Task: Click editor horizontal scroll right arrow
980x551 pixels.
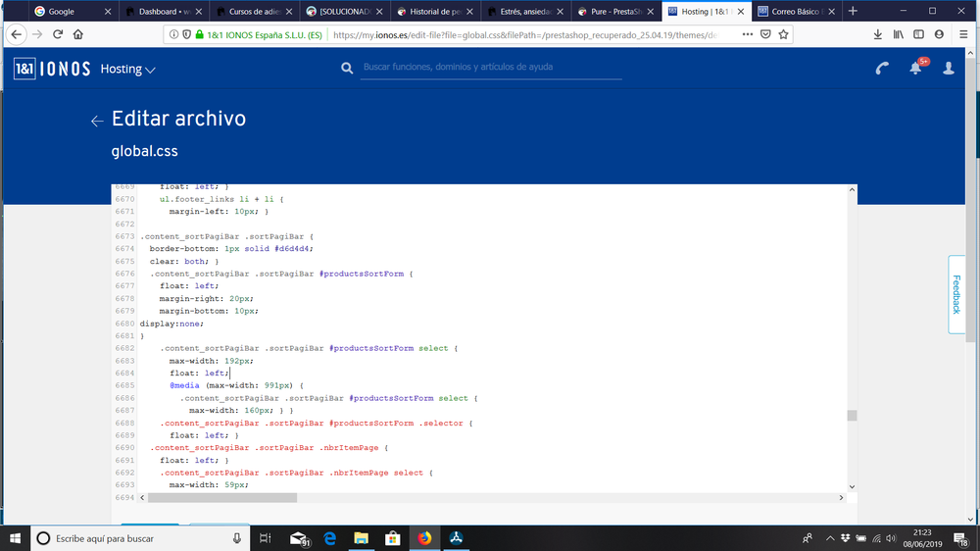Action: 841,498
